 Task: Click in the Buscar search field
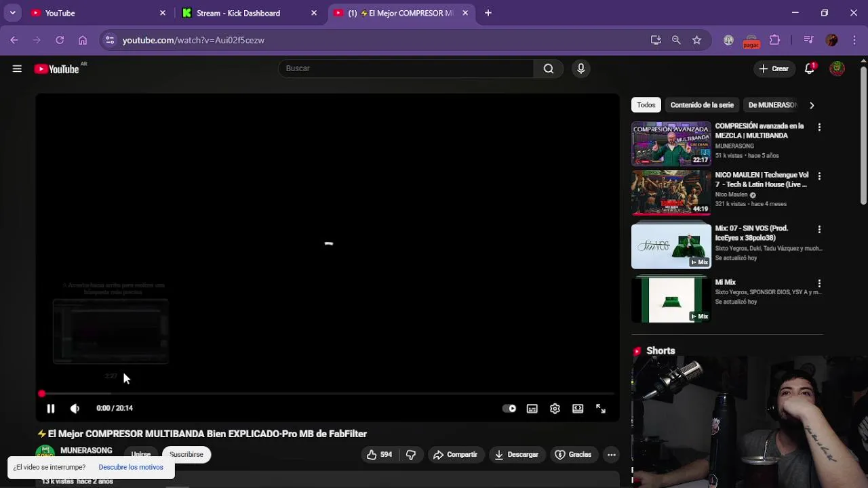point(406,68)
